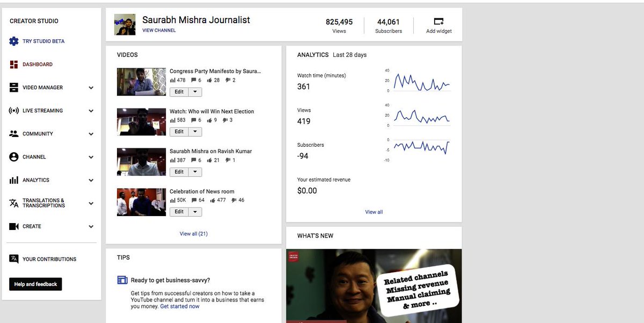Click the Help and feedback button

tap(35, 284)
